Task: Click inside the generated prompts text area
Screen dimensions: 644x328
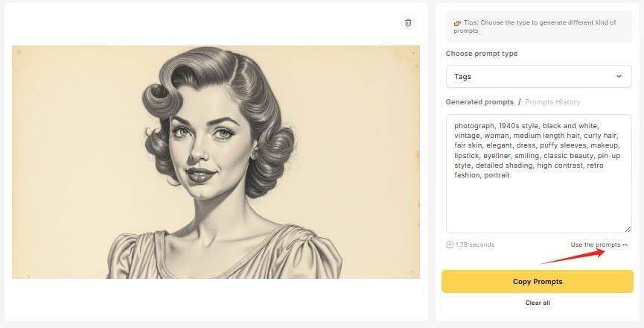Action: click(x=538, y=201)
